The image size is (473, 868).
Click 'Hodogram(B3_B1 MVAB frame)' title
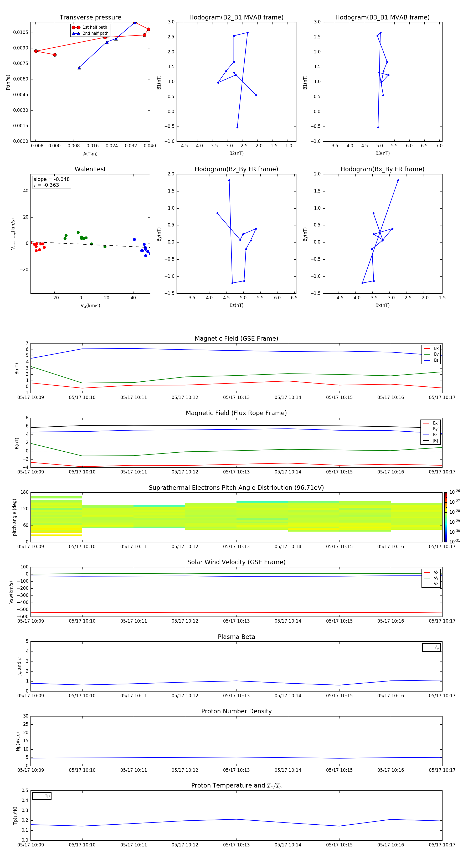[382, 17]
